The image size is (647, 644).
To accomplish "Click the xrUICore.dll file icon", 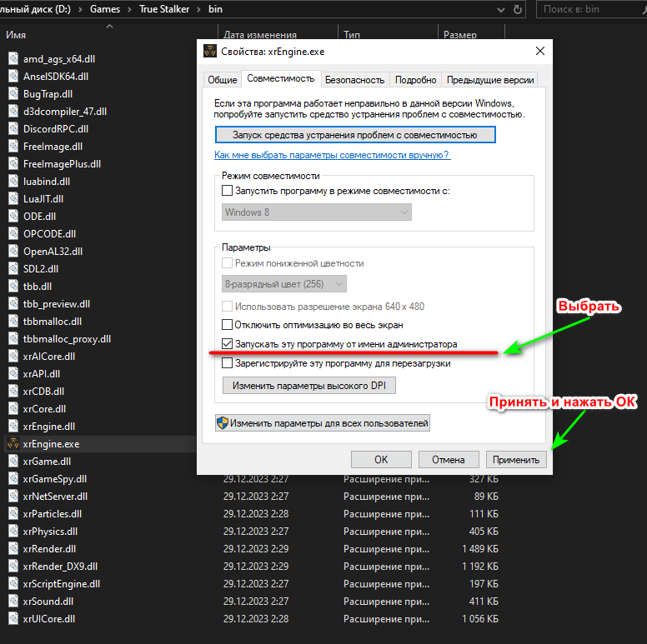I will [x=13, y=619].
